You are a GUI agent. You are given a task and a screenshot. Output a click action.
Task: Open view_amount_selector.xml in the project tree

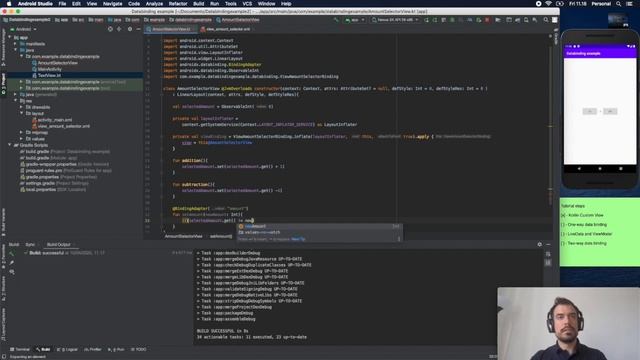61,126
